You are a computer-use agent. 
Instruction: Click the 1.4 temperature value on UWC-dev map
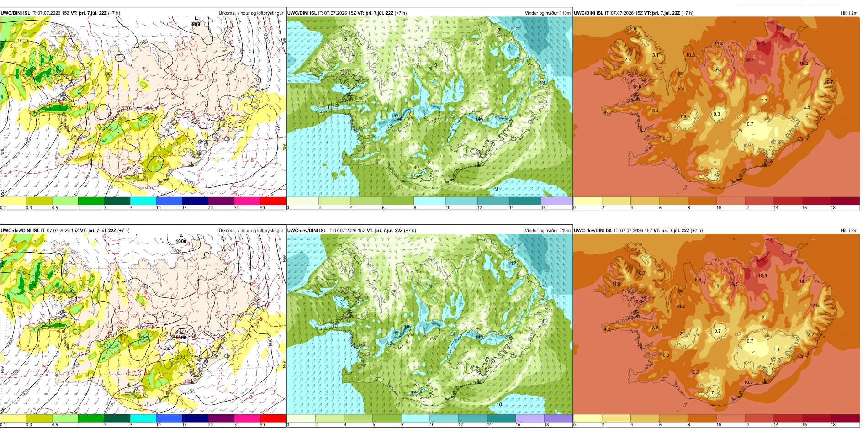click(777, 349)
